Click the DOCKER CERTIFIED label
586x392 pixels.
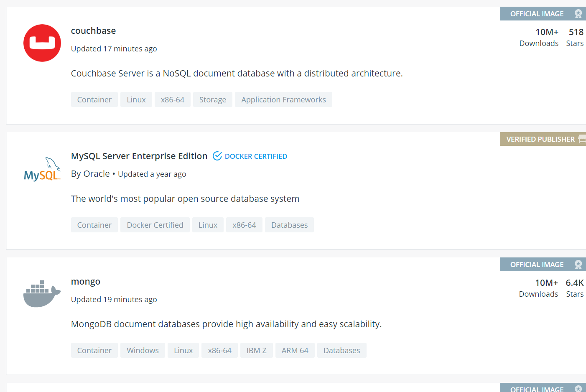tap(256, 156)
